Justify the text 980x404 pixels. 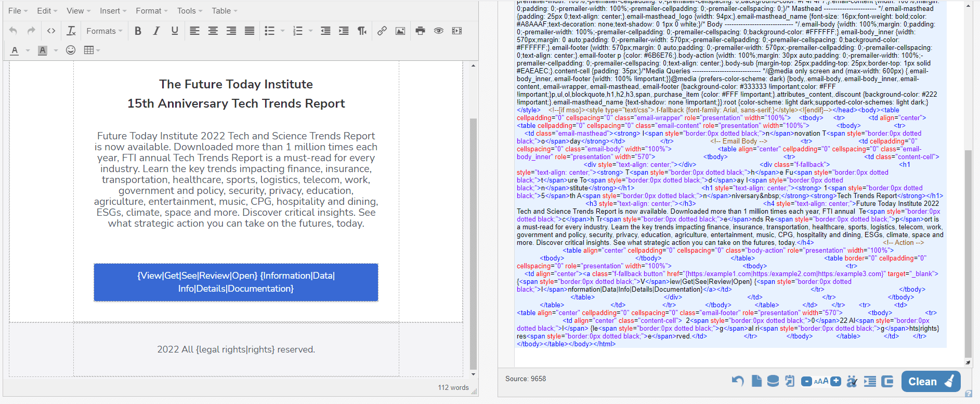(x=250, y=31)
